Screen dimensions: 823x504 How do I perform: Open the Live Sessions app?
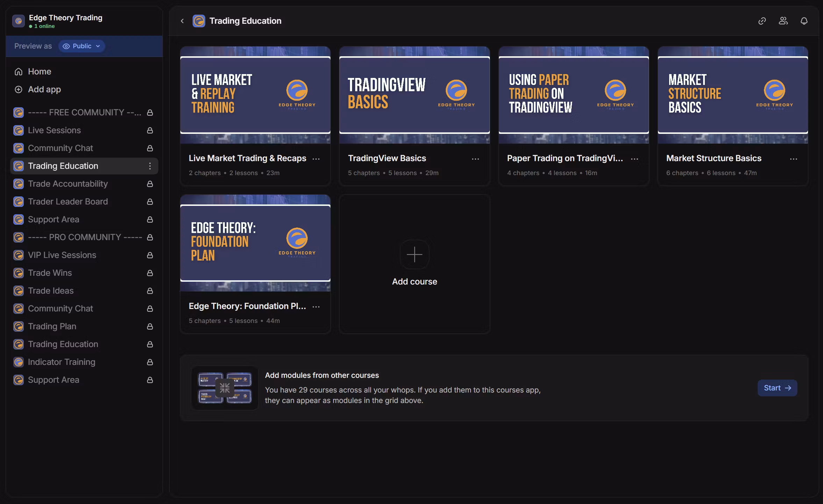point(84,130)
